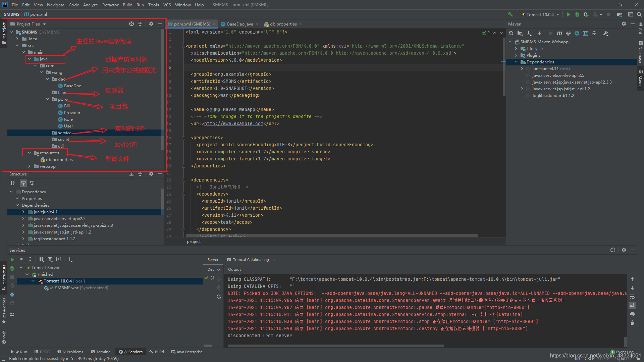Follow the http://www.example.com link in editor
644x362 pixels.
234,123
